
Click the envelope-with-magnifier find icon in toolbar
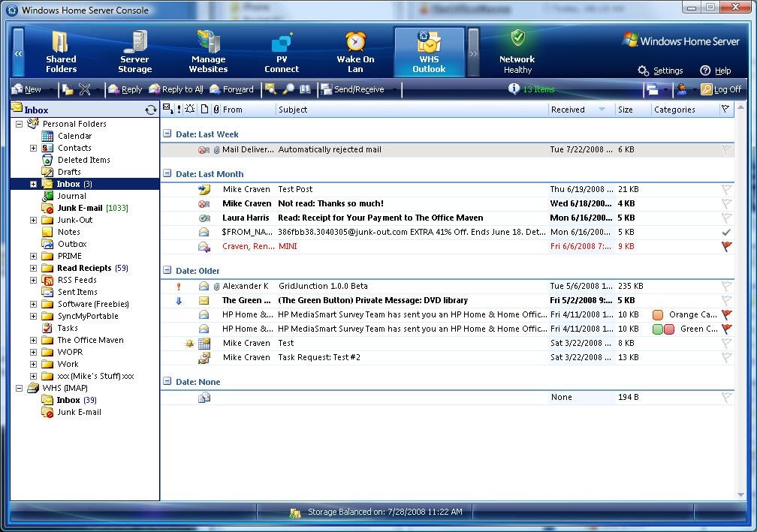point(270,89)
